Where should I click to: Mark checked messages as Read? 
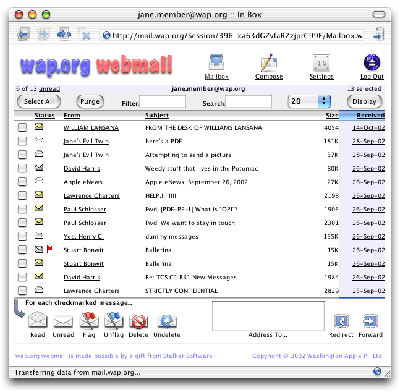(38, 320)
